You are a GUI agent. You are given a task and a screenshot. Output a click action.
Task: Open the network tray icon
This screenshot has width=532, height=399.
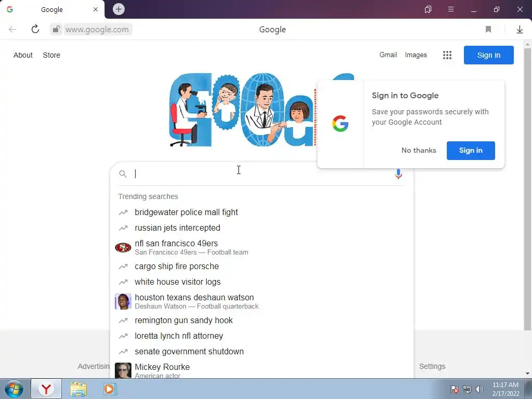(x=467, y=389)
